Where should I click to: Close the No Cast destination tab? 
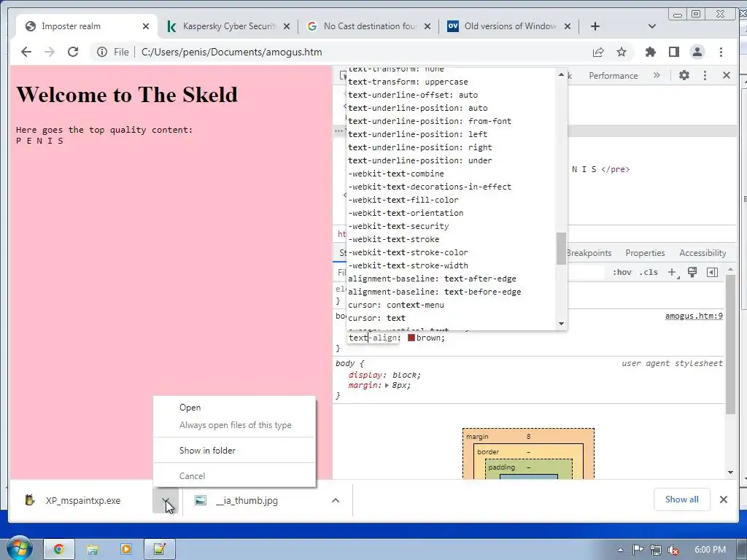(x=427, y=26)
